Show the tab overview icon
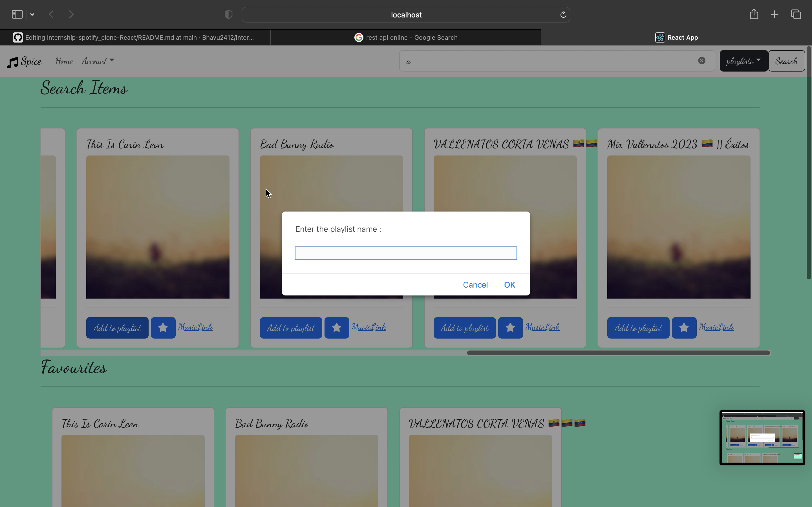Image resolution: width=812 pixels, height=507 pixels. (796, 14)
